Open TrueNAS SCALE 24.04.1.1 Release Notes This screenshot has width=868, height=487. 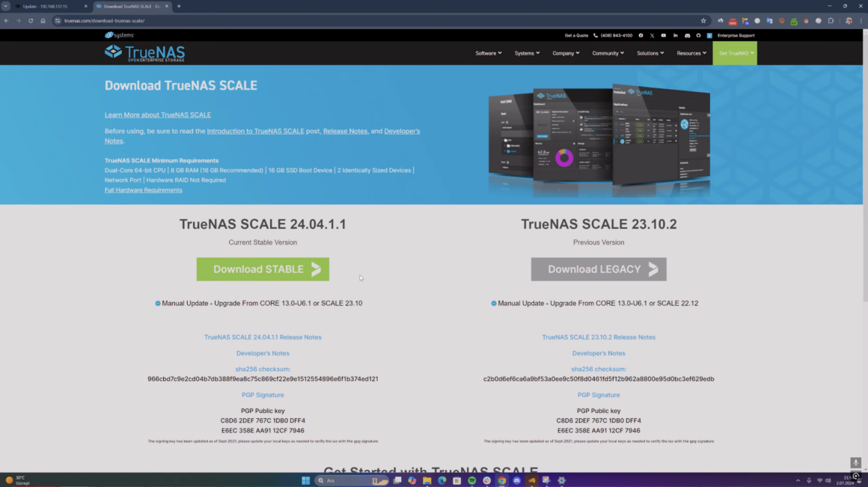tap(263, 337)
